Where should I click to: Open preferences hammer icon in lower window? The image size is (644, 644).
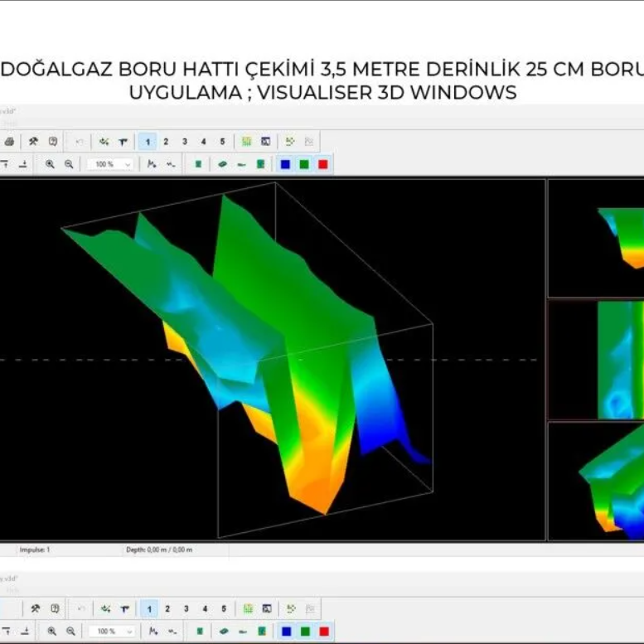pos(35,608)
